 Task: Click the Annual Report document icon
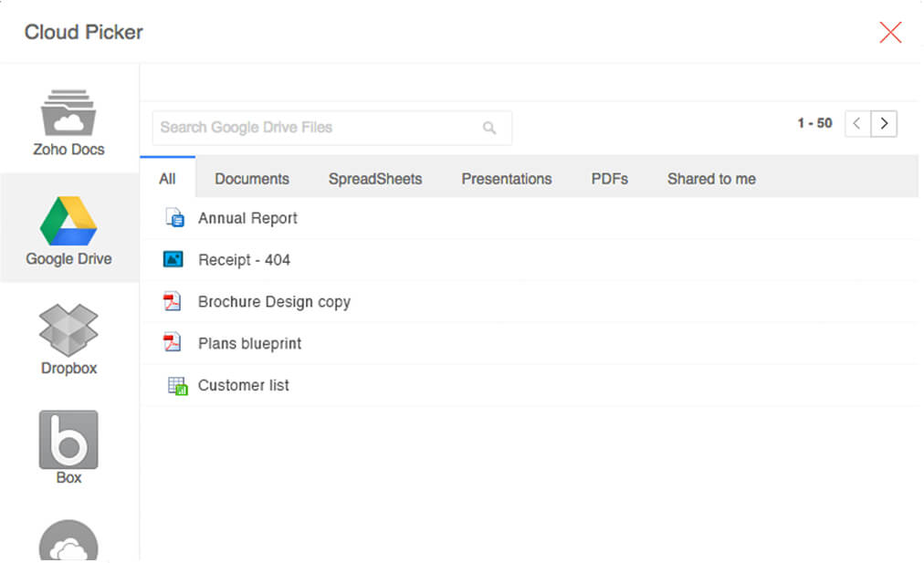(174, 218)
